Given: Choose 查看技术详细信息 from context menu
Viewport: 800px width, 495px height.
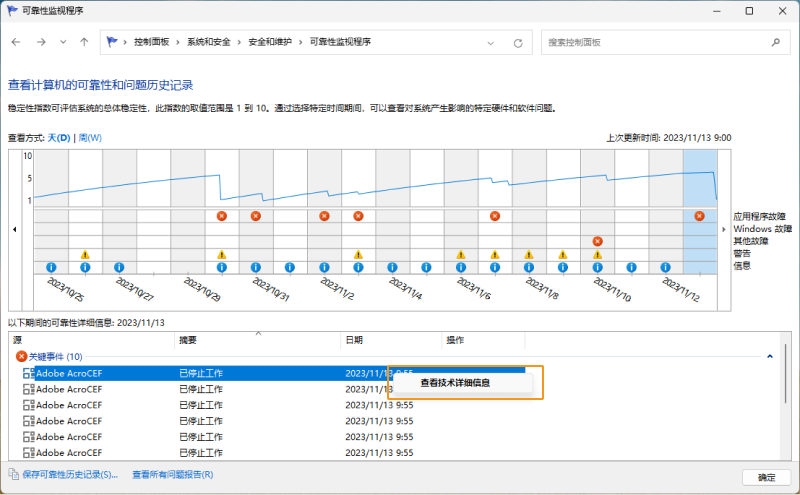Looking at the screenshot, I should pos(455,382).
